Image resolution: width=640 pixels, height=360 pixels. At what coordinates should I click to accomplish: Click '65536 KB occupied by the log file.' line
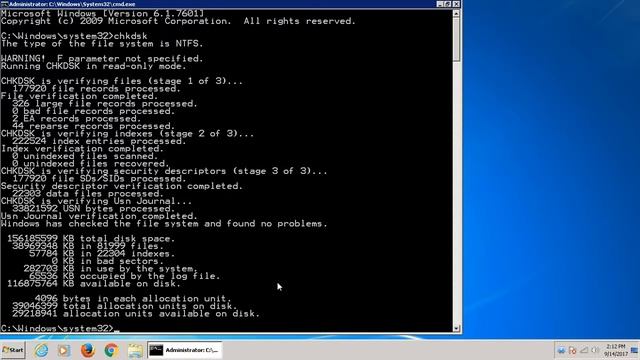124,276
